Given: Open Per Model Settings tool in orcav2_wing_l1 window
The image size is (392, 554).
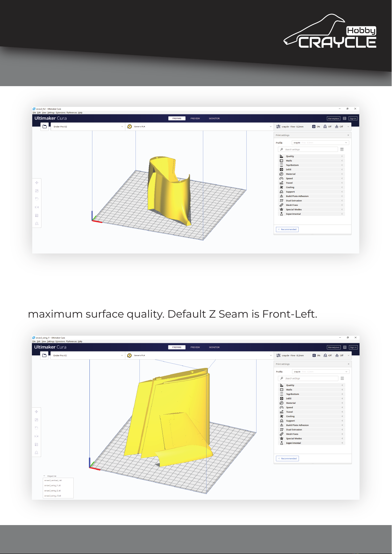Looking at the screenshot, I should 37,445.
